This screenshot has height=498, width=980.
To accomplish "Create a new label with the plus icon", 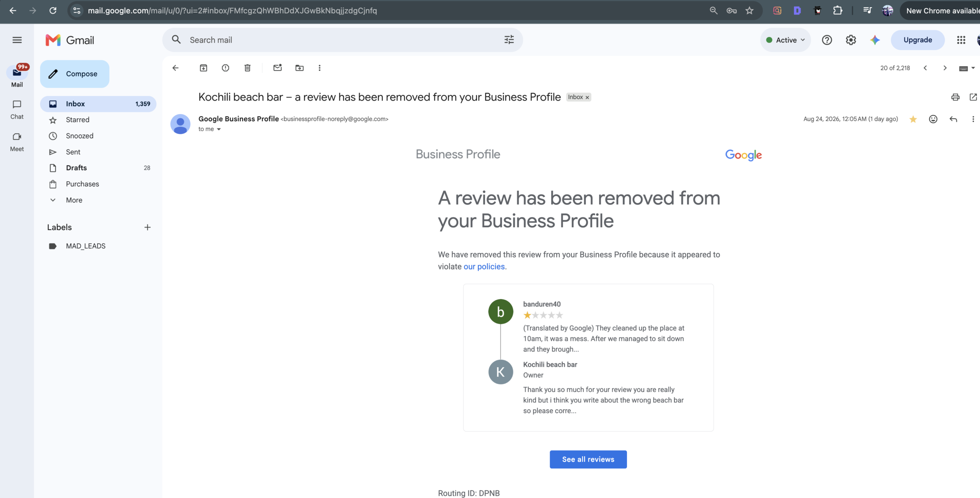I will pyautogui.click(x=147, y=228).
